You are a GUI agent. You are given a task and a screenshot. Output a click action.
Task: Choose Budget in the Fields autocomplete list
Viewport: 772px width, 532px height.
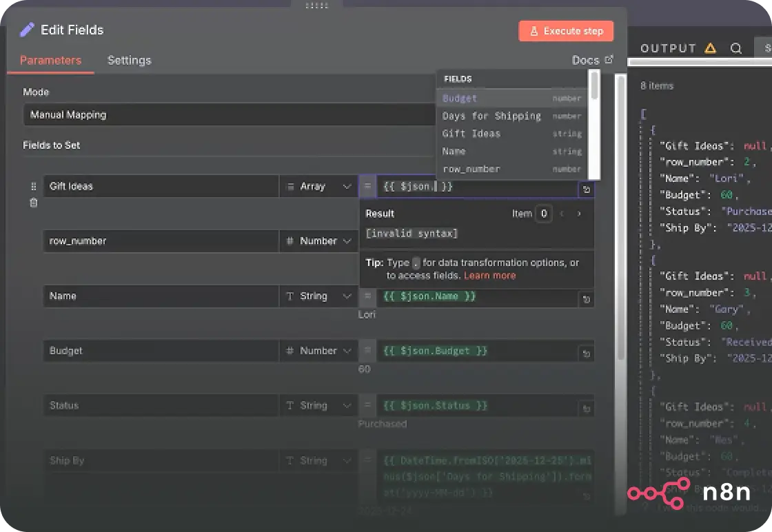click(x=512, y=98)
